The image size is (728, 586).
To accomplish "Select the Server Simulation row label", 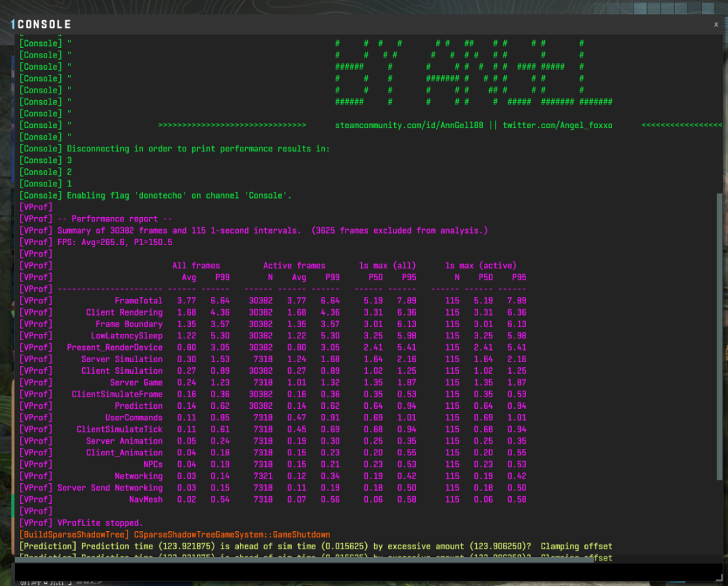I will (122, 359).
